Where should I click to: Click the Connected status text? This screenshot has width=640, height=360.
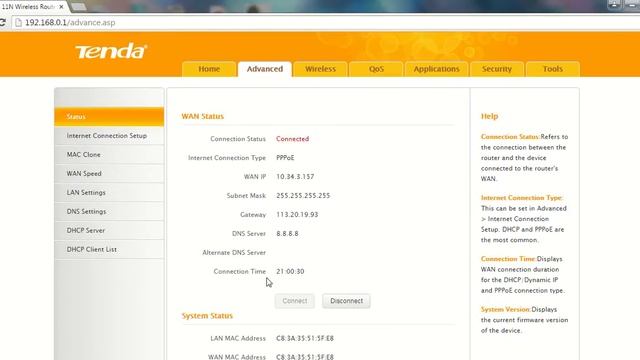(293, 139)
